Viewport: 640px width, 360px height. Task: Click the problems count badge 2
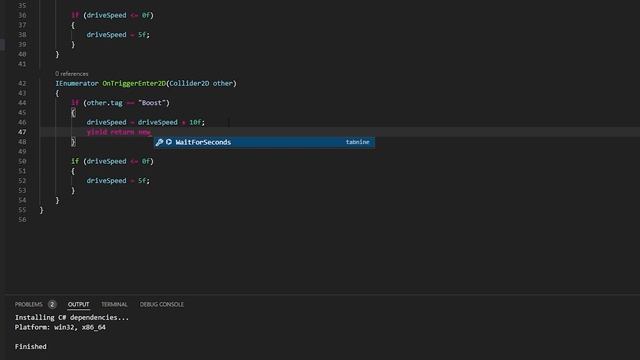[x=52, y=304]
